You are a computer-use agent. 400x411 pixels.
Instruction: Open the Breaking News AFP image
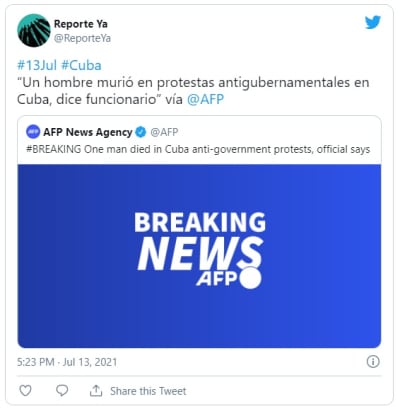199,256
